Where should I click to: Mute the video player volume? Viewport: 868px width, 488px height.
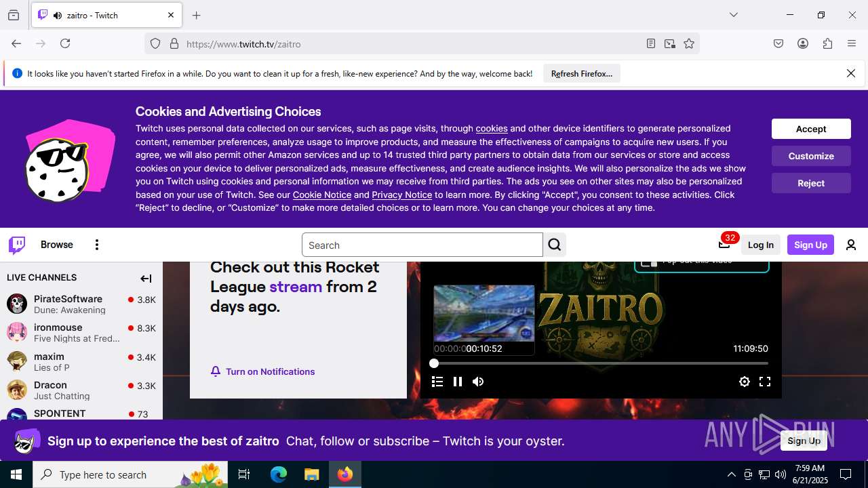click(478, 382)
